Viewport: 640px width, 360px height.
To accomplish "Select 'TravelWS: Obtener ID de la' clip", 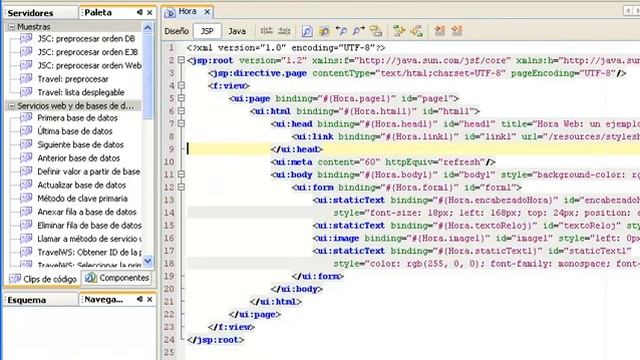I will 89,252.
